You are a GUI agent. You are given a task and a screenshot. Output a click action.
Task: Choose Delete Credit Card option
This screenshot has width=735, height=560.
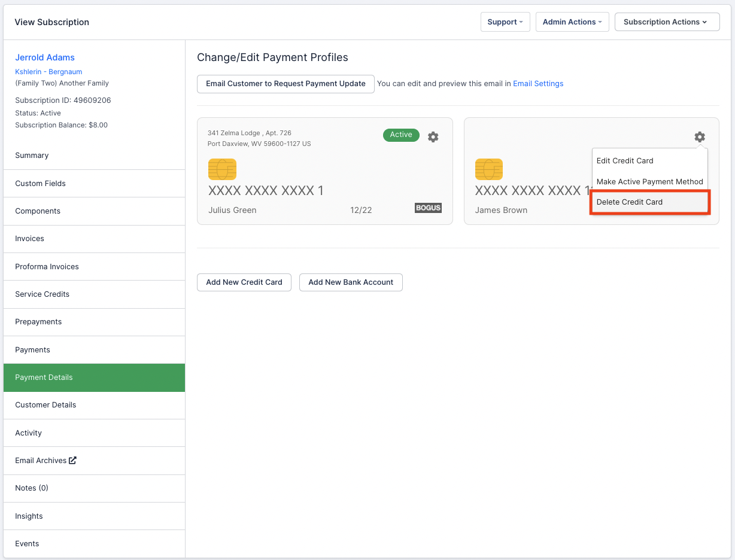(630, 202)
